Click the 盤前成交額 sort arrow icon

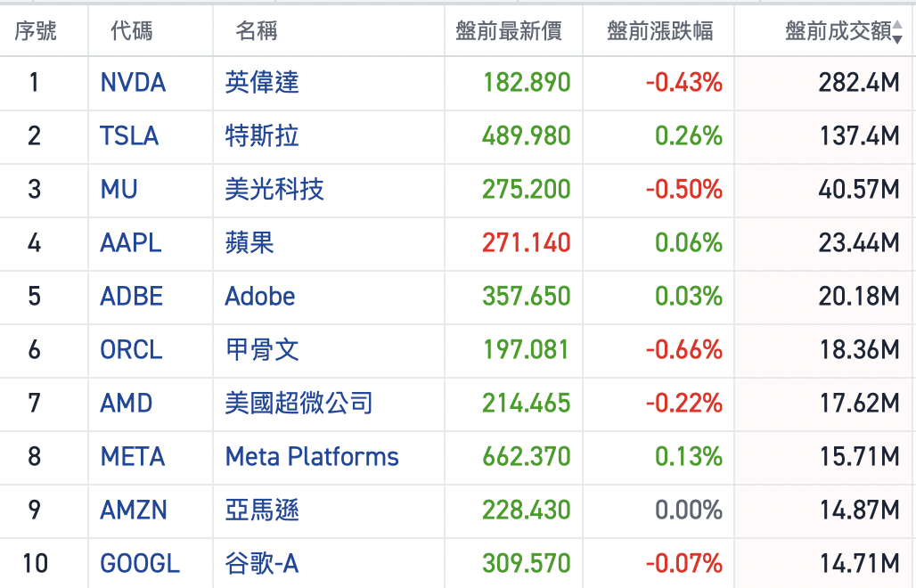pyautogui.click(x=897, y=33)
